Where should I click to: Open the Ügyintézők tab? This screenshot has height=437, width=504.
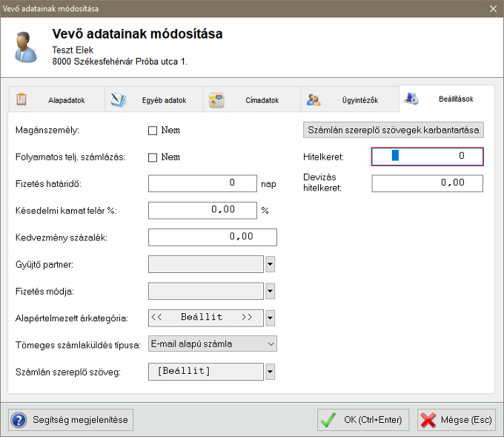[349, 100]
